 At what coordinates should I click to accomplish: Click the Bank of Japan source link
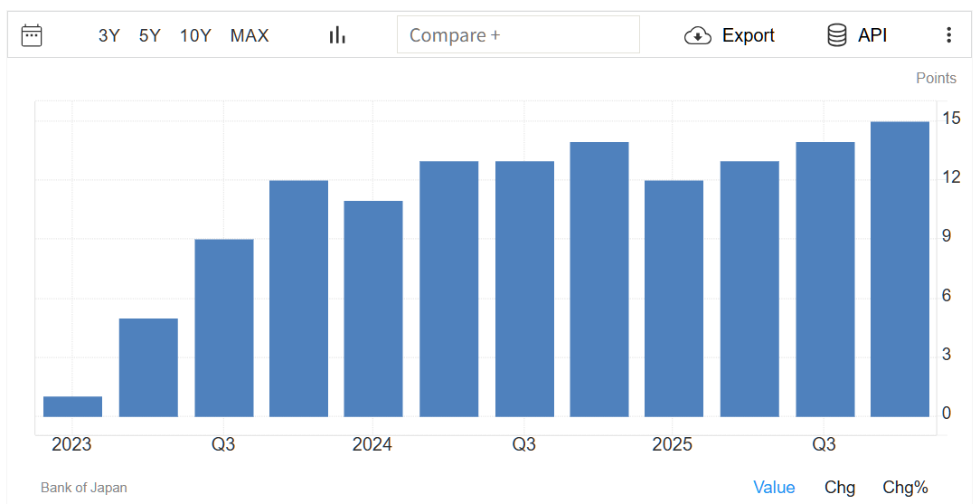point(84,488)
